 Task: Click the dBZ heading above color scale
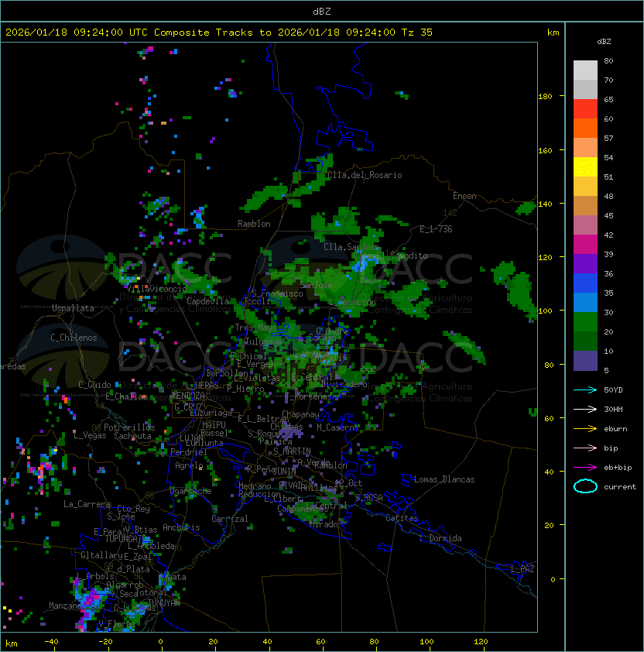(604, 42)
